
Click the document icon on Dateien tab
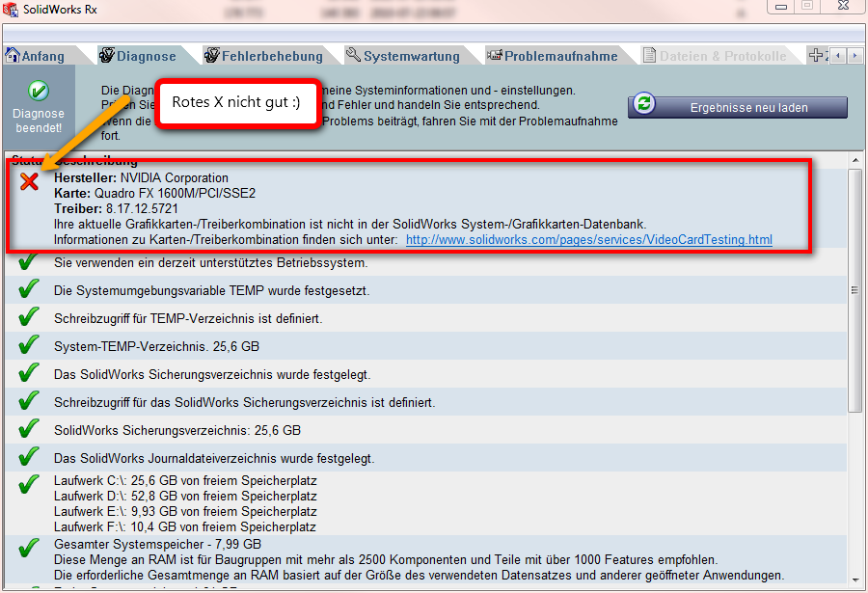(x=649, y=55)
